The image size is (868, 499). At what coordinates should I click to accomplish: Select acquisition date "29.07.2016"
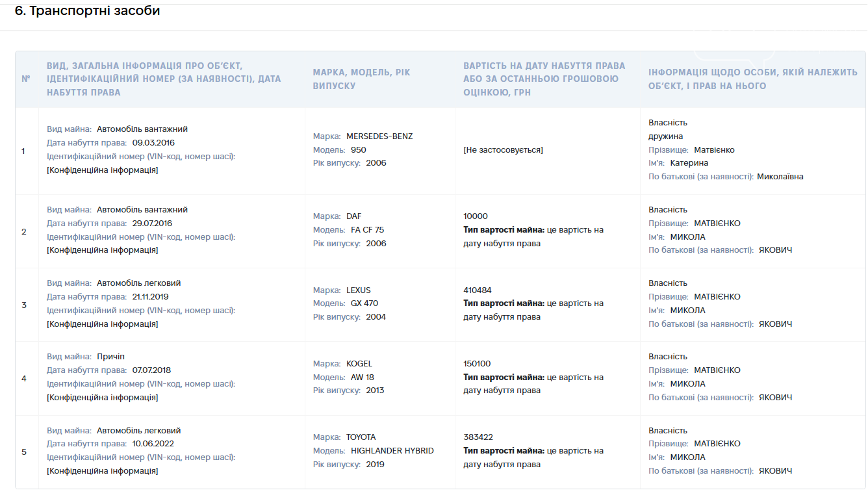pyautogui.click(x=153, y=223)
